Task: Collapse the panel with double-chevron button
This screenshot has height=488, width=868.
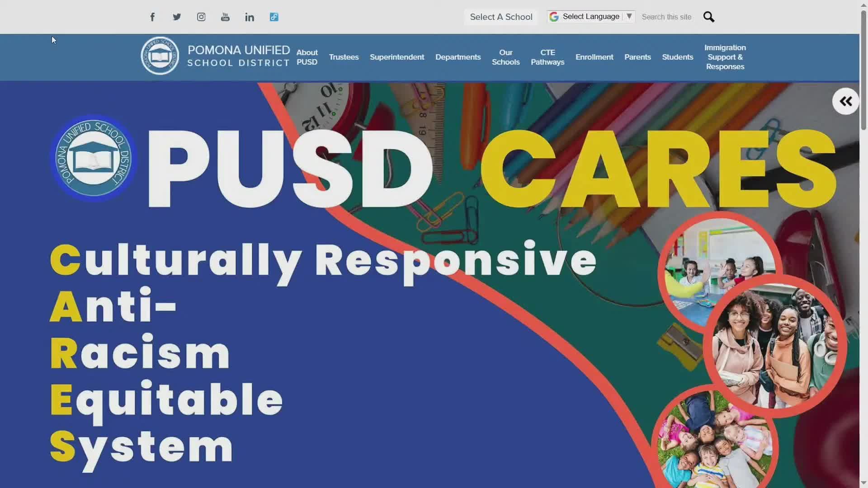Action: 845,101
